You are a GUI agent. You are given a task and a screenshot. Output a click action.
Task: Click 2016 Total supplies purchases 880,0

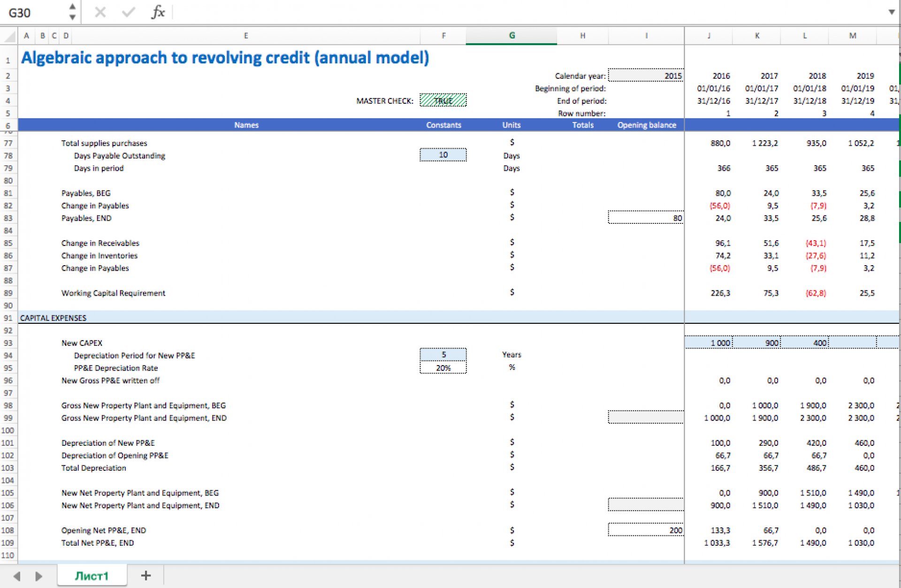pos(720,143)
